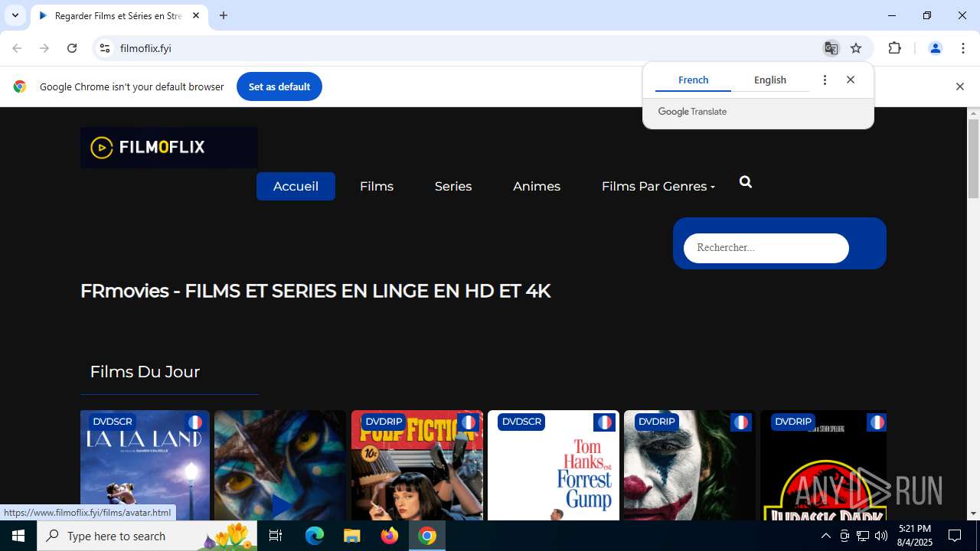Click the French flag on Forrest Gump
This screenshot has height=551, width=980.
604,422
